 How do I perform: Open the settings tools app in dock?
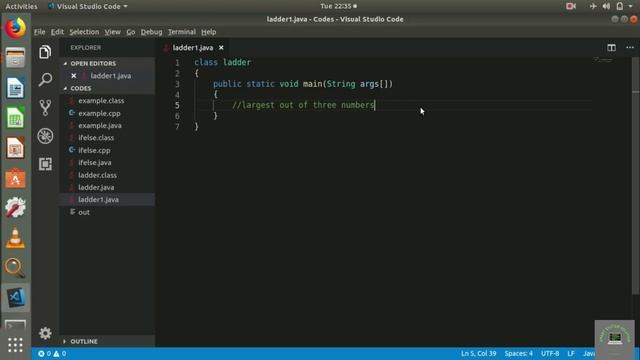click(15, 207)
